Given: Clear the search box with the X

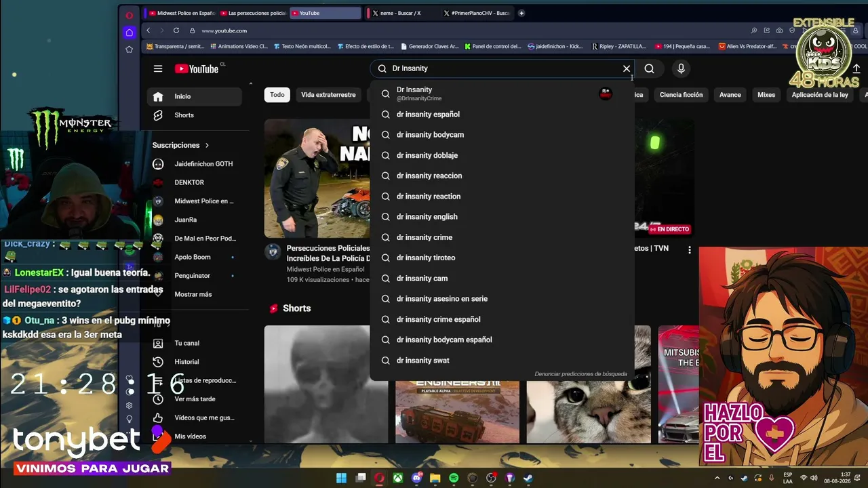Looking at the screenshot, I should [x=627, y=68].
